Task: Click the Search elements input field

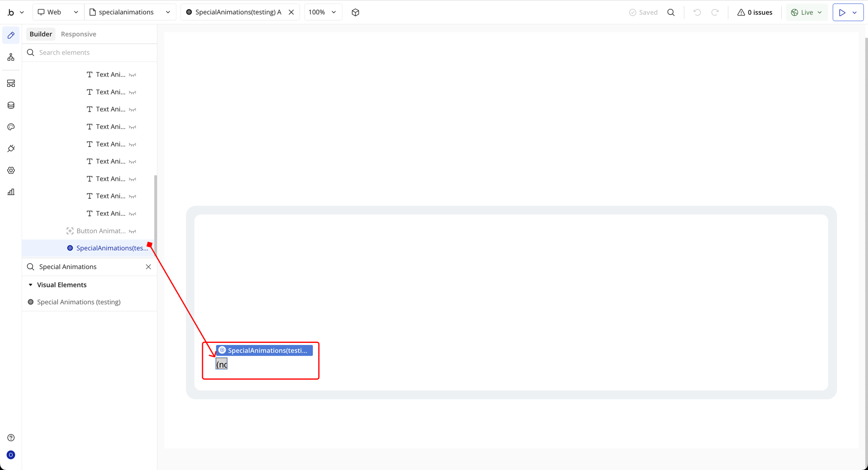Action: pos(93,53)
